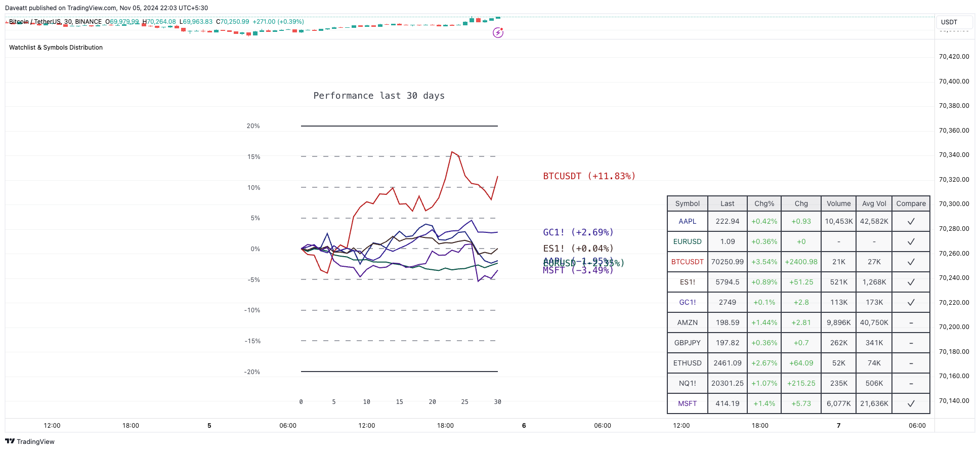Viewport: 980px width, 450px height.
Task: Click the 70,140.00 price axis label
Action: [954, 401]
